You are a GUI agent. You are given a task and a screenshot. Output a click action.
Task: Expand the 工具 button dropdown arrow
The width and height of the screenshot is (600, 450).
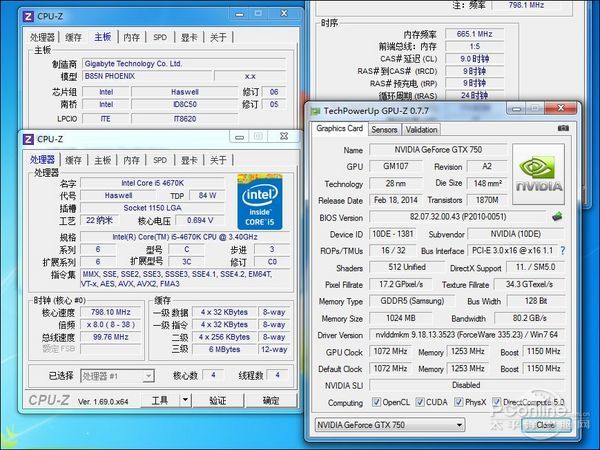tap(186, 400)
